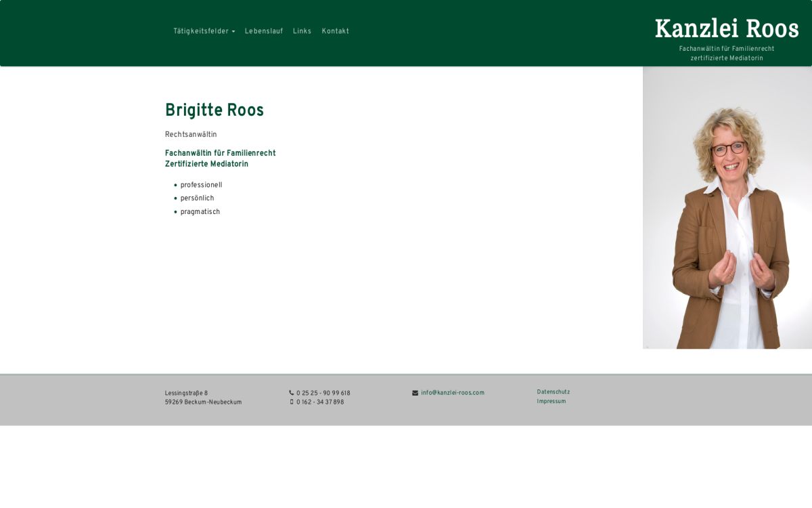Screen dimensions: 812x508
Task: Open the Impressum page
Action: pos(551,401)
